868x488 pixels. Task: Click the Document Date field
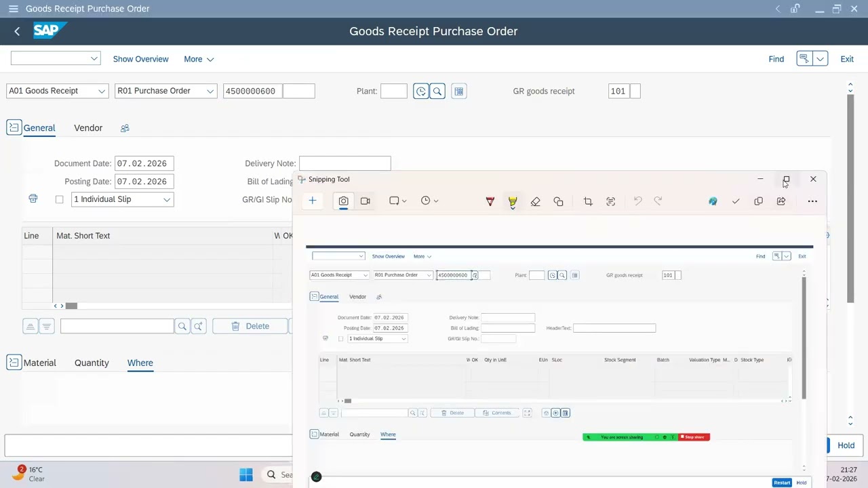[144, 163]
